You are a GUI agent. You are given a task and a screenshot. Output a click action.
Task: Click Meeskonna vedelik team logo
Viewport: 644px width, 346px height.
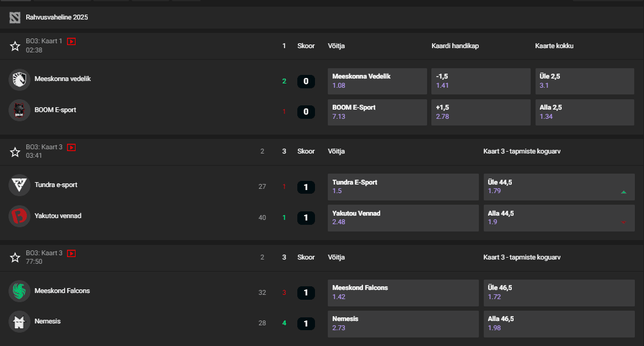pyautogui.click(x=19, y=79)
